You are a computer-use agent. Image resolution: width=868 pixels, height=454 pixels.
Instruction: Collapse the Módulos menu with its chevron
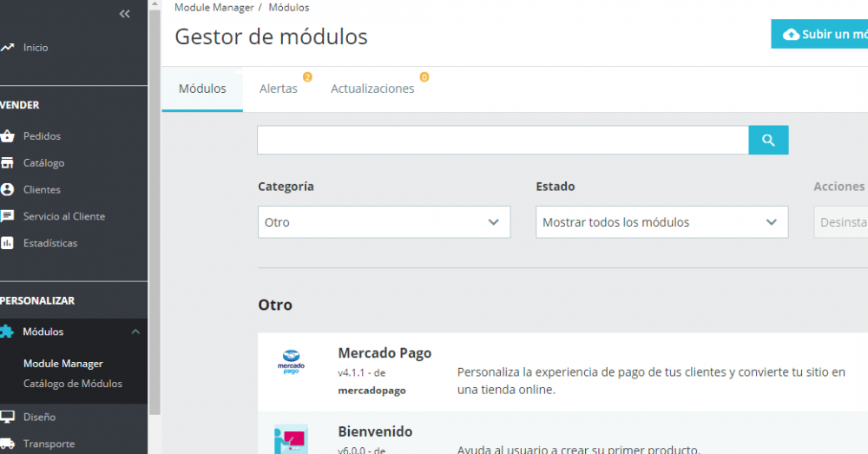[135, 332]
